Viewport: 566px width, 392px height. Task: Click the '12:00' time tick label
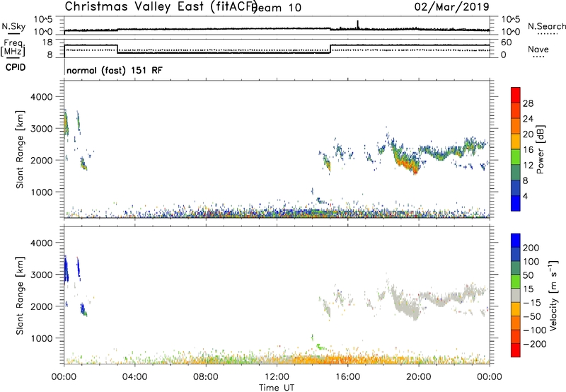point(277,377)
